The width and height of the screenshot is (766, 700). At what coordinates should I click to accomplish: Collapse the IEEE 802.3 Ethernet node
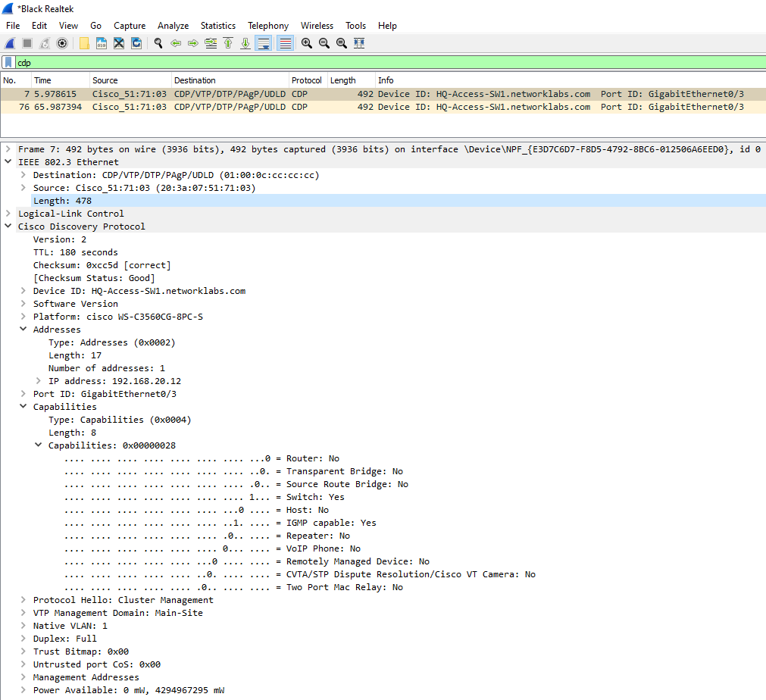click(x=8, y=161)
